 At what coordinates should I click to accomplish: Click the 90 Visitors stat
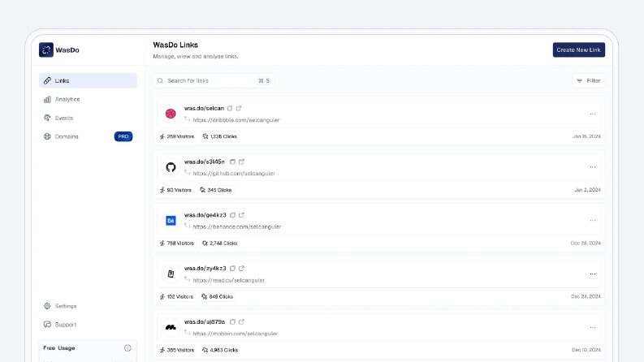(x=175, y=190)
